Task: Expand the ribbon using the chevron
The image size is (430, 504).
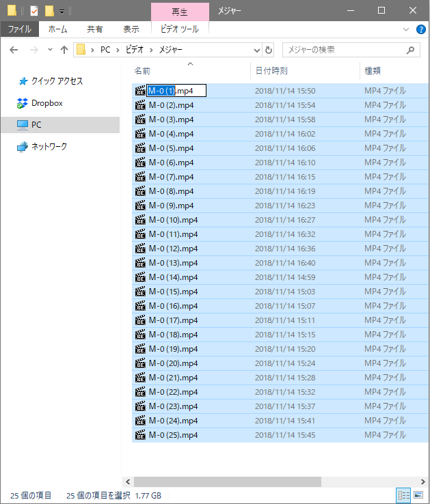Action: tap(407, 29)
